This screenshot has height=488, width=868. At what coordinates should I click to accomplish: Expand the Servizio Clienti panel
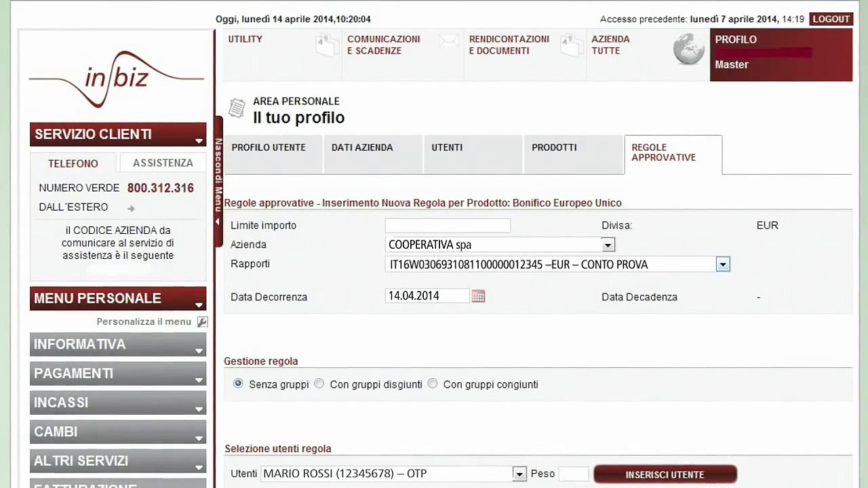click(x=118, y=134)
